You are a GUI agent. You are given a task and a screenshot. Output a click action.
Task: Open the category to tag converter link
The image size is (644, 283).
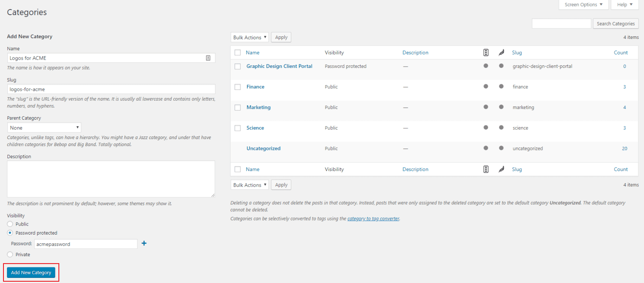point(373,219)
